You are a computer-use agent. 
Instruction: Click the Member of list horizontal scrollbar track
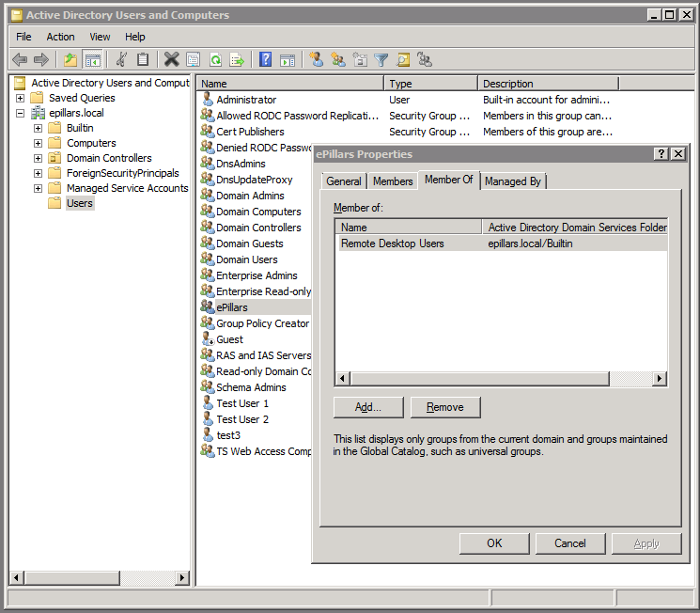pos(631,379)
